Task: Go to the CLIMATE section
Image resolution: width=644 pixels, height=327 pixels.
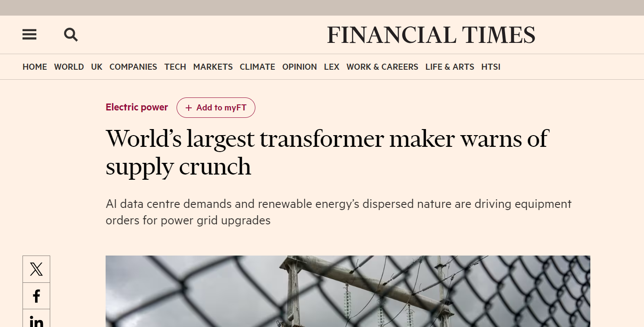Action: [x=258, y=67]
